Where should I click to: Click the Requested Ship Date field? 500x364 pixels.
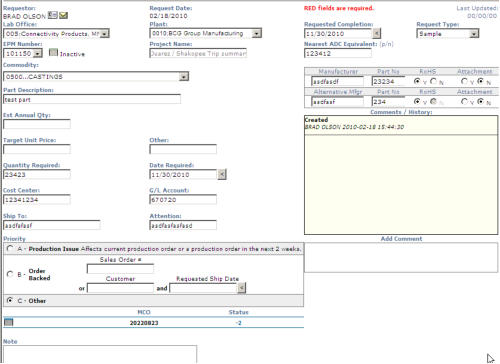203,288
